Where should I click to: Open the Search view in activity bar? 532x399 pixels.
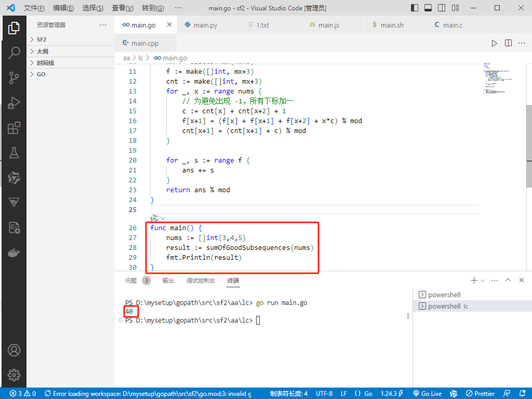pyautogui.click(x=14, y=52)
